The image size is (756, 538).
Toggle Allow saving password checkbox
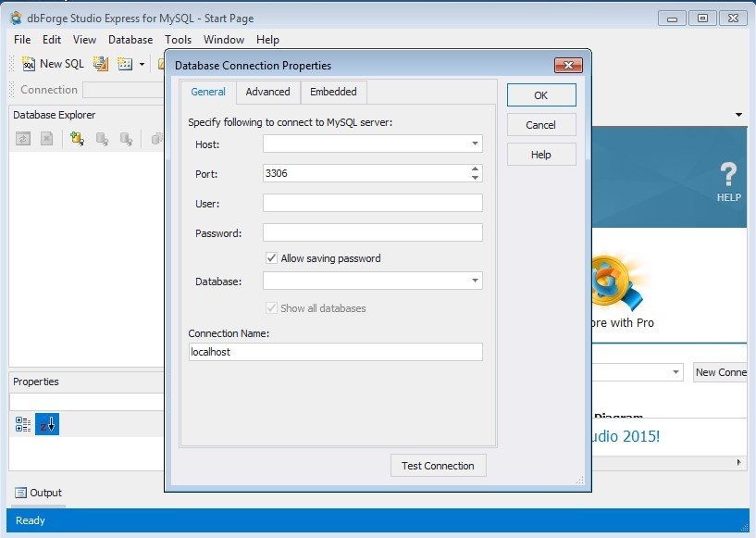[271, 258]
